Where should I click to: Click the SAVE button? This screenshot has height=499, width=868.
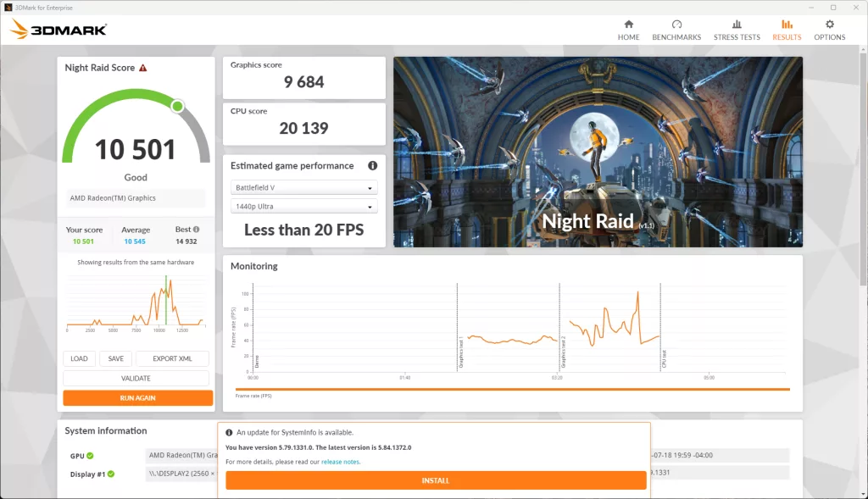pos(115,358)
